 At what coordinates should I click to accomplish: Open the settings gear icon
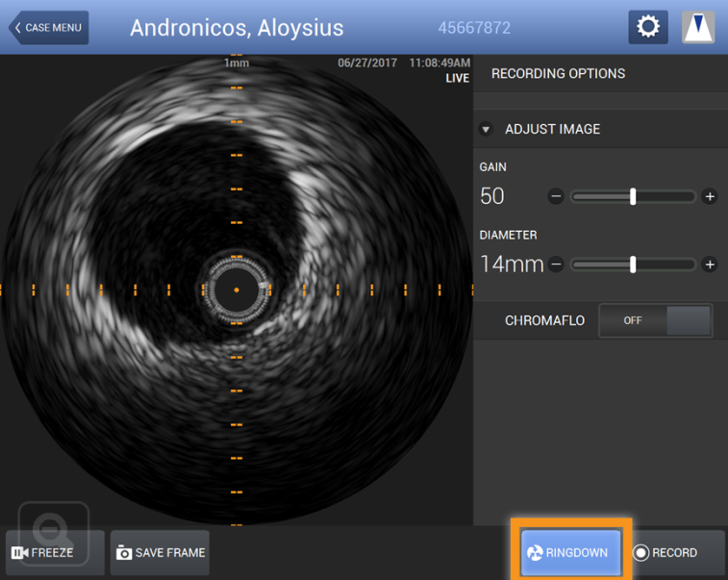point(648,27)
